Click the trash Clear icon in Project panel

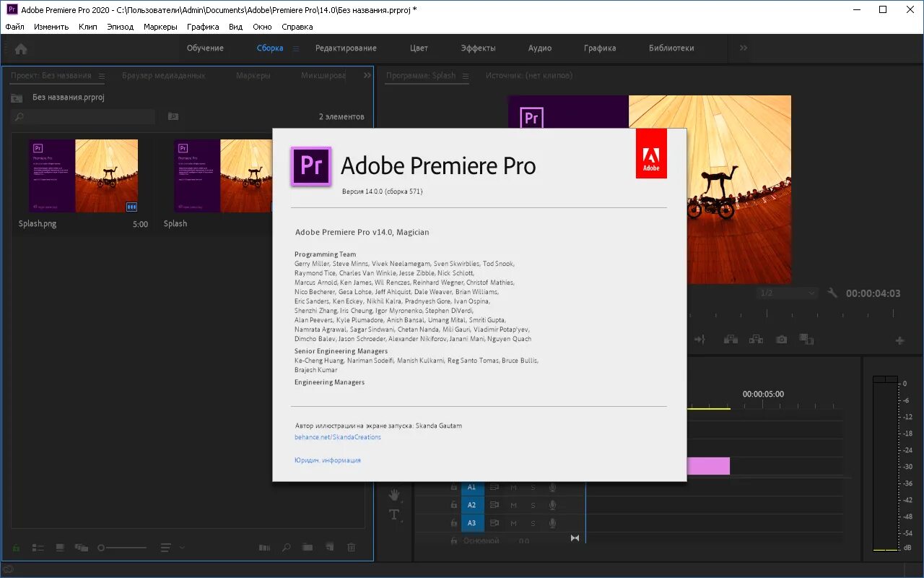pos(352,548)
